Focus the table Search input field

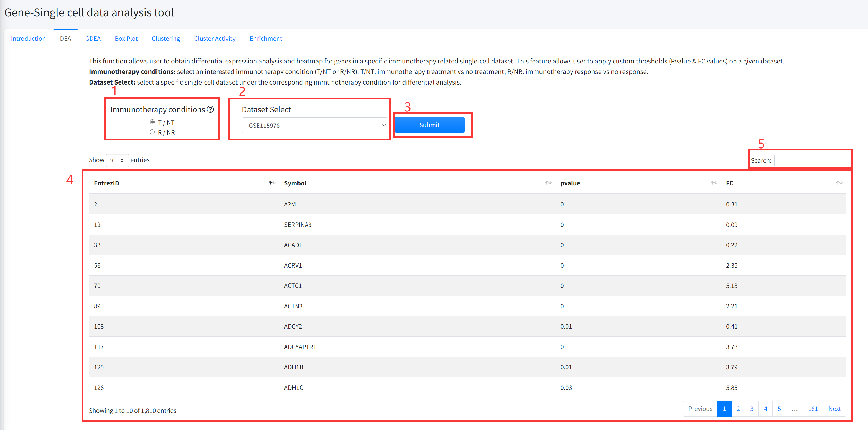click(810, 160)
